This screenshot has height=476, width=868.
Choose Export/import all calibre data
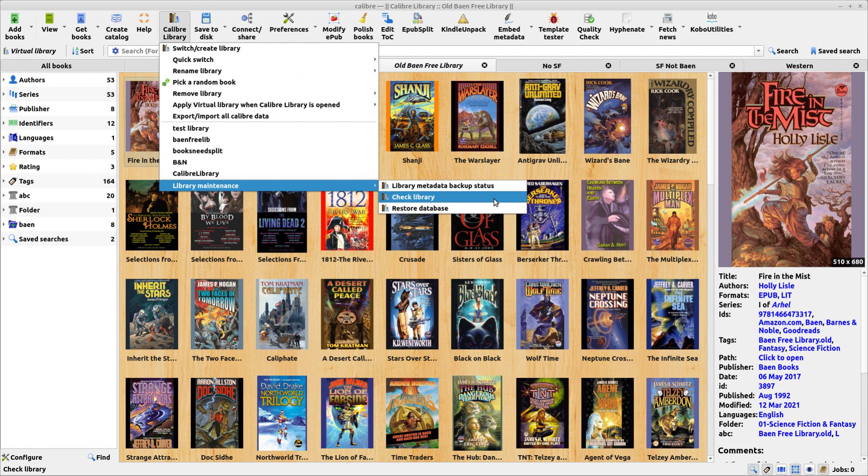269,116
